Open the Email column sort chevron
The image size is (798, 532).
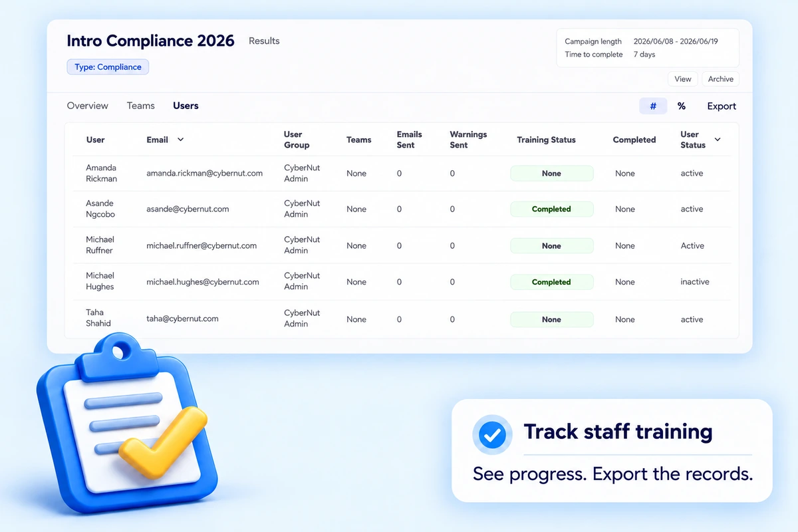[x=180, y=140]
